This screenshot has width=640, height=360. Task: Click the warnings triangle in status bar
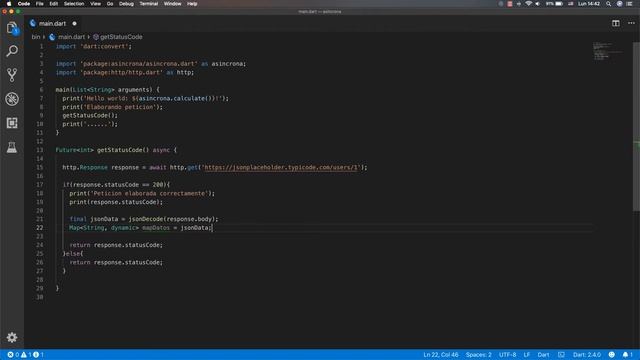[24, 355]
